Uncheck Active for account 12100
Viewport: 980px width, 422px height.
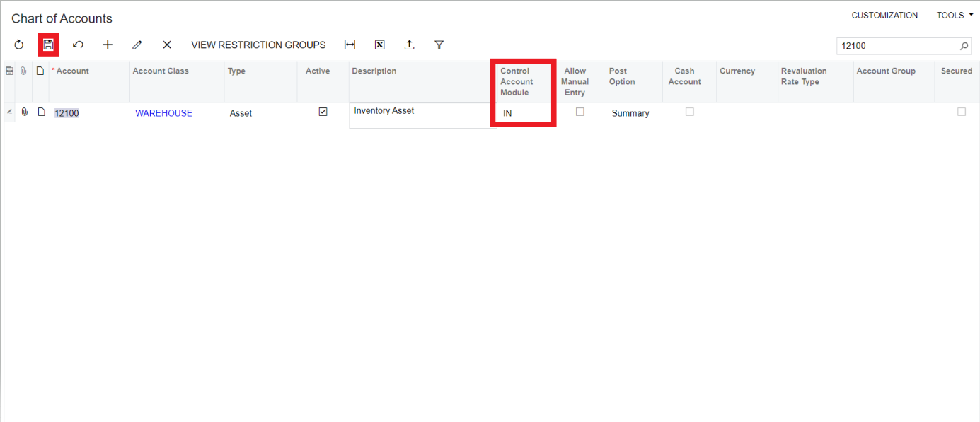coord(323,112)
